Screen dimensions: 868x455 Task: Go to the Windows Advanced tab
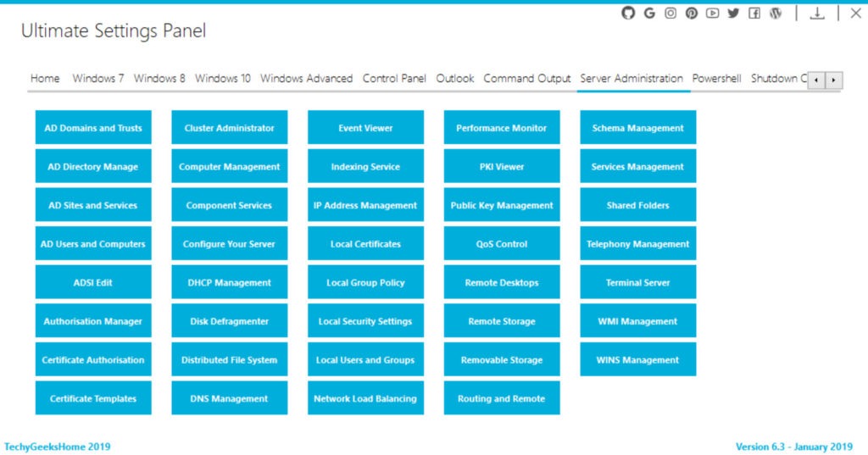(x=306, y=79)
